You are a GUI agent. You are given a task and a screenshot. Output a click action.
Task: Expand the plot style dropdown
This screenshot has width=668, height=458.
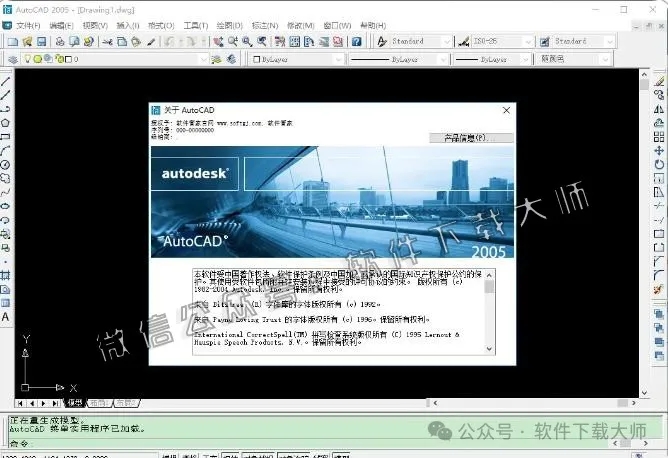(605, 59)
